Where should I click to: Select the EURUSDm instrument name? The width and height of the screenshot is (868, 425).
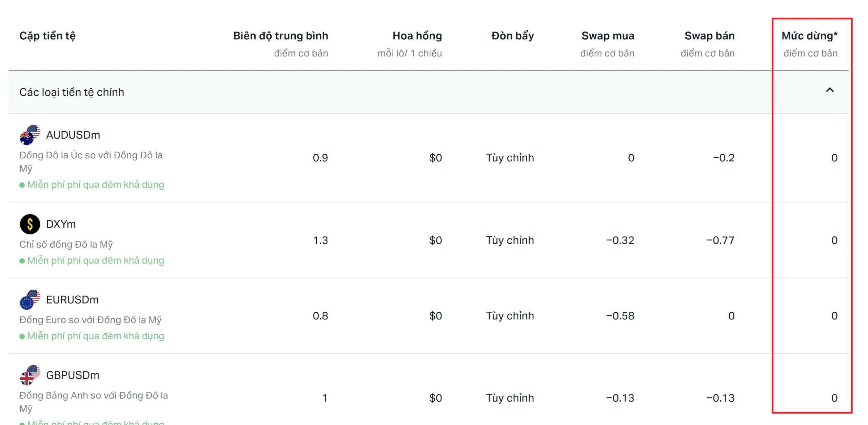tap(72, 300)
